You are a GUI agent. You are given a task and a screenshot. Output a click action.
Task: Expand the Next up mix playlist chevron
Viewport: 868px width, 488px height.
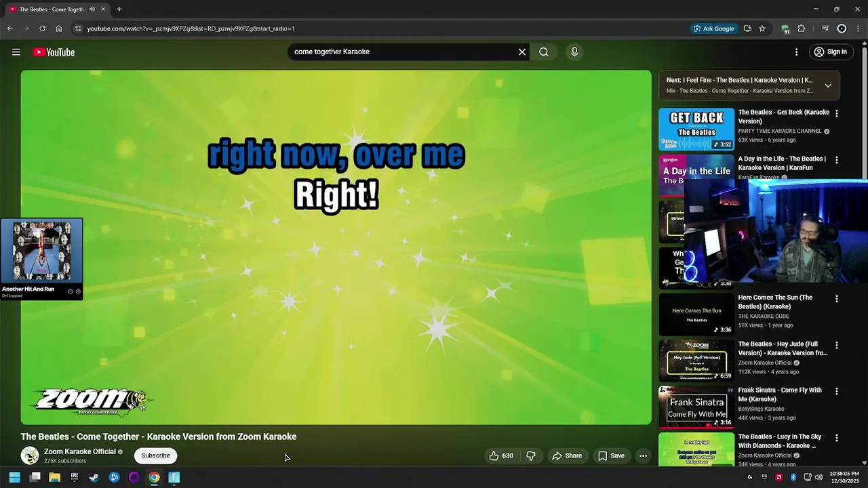tap(828, 85)
